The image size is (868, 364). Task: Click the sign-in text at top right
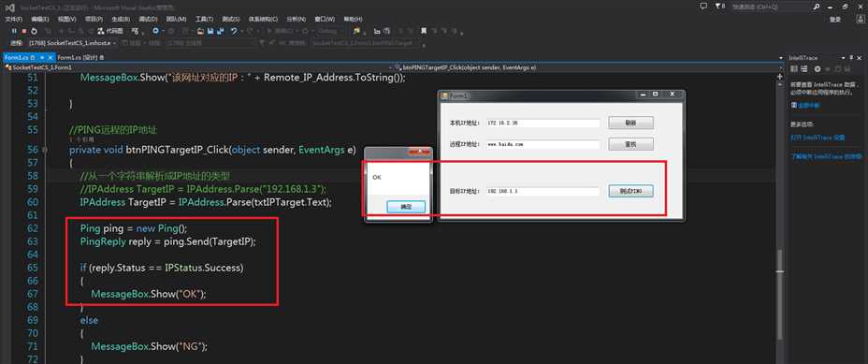tap(835, 20)
